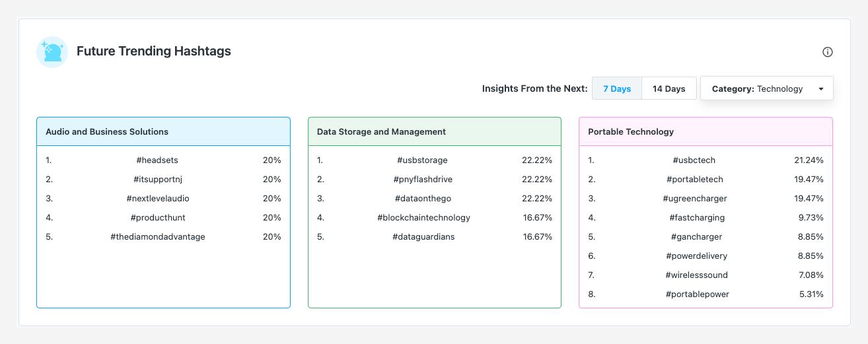This screenshot has width=868, height=344.
Task: Click the crystal ball Future Trending icon
Action: point(52,52)
